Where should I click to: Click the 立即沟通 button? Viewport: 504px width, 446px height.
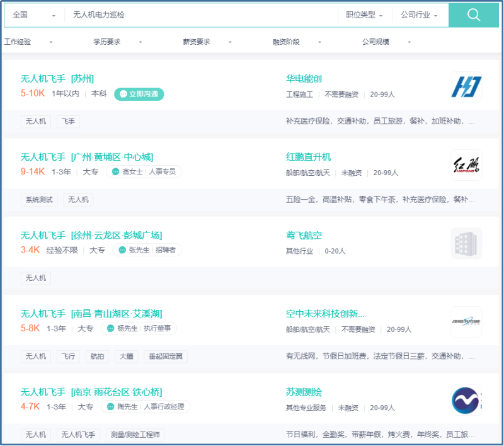(139, 94)
